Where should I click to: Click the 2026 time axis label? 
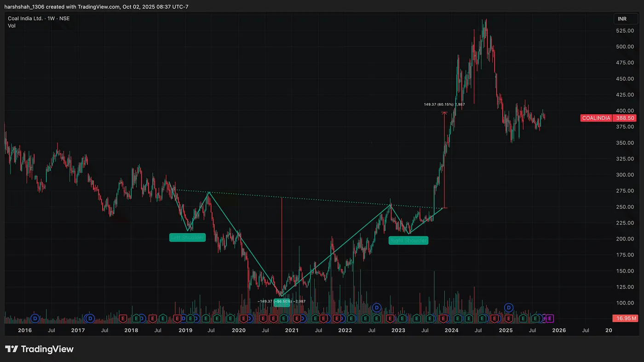pyautogui.click(x=559, y=330)
